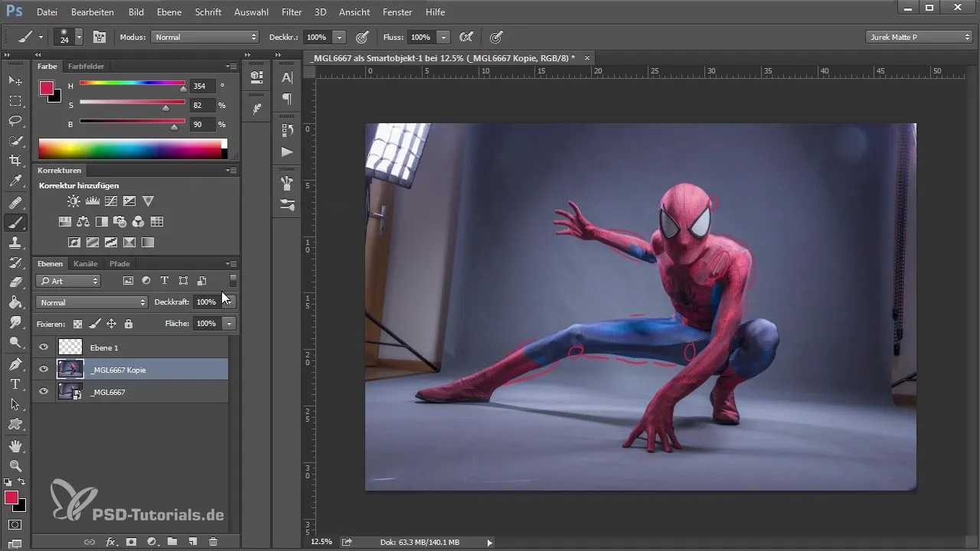980x551 pixels.
Task: Add a Photo Filter adjustment
Action: [x=119, y=222]
